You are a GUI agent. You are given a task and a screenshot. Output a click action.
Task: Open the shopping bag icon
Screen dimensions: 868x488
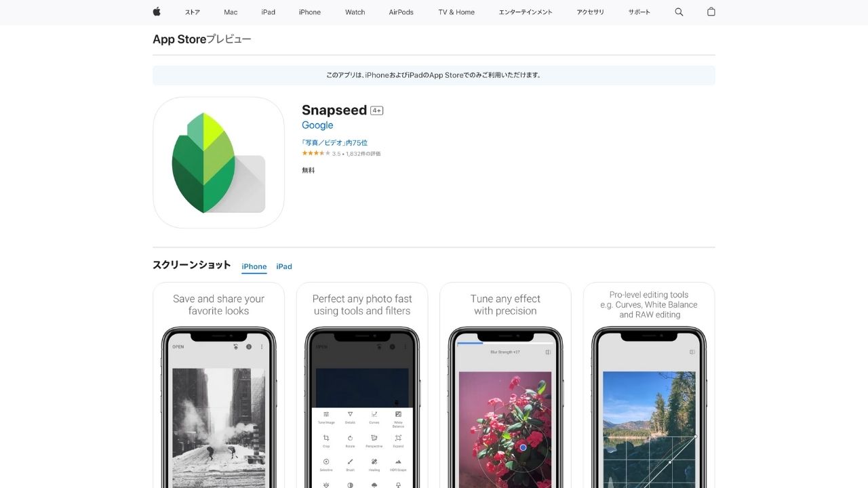[x=711, y=12]
